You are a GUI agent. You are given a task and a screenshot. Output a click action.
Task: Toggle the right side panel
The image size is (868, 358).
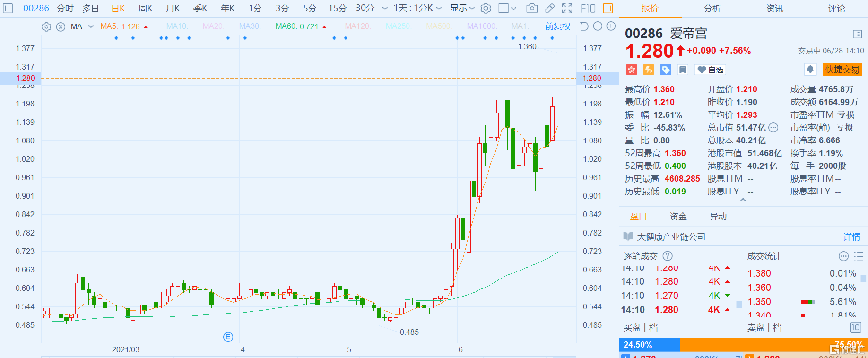(x=608, y=8)
